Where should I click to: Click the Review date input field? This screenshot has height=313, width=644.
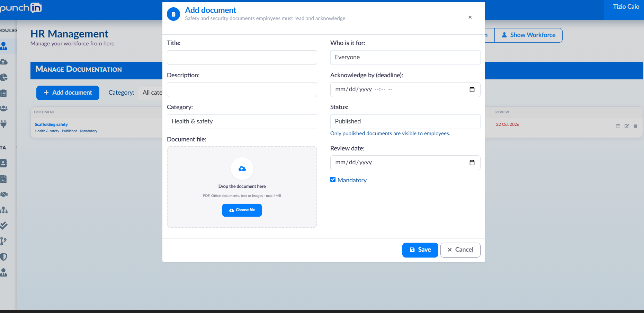point(405,163)
